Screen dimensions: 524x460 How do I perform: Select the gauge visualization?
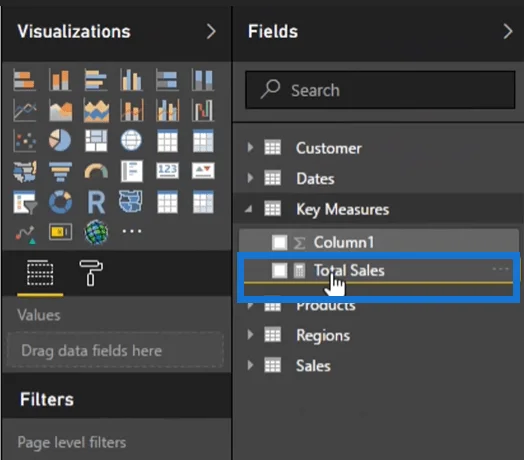pos(96,171)
